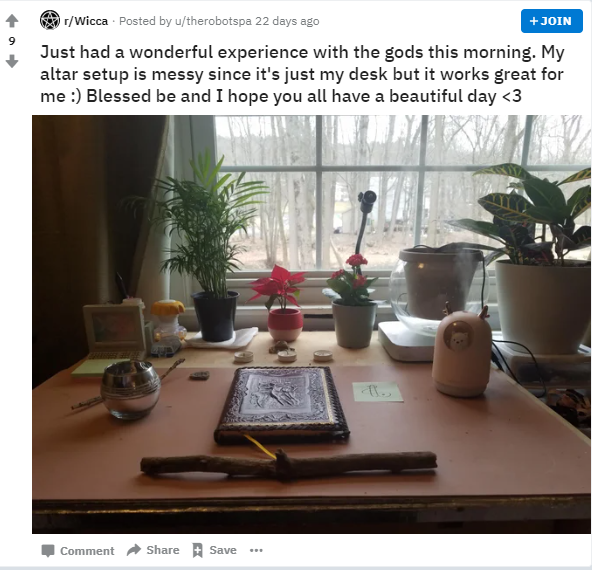Viewport: 592px width, 570px height.
Task: Click the '22 days ago' timestamp
Action: coord(287,21)
